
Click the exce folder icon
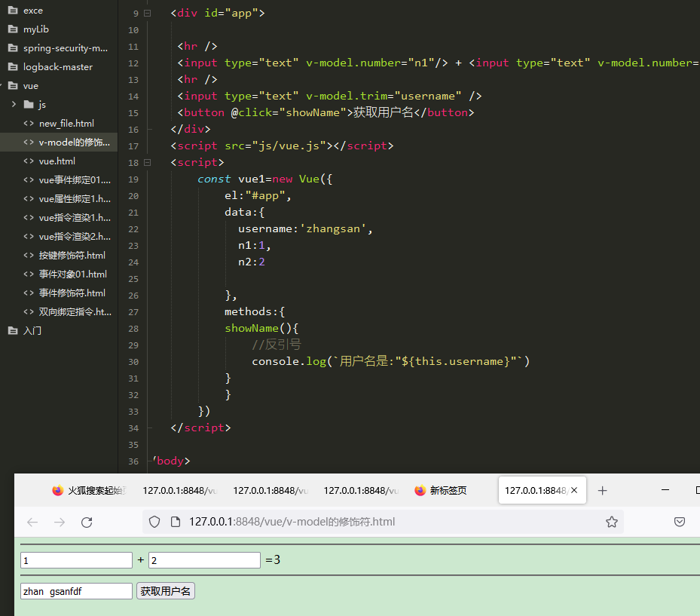tap(13, 10)
